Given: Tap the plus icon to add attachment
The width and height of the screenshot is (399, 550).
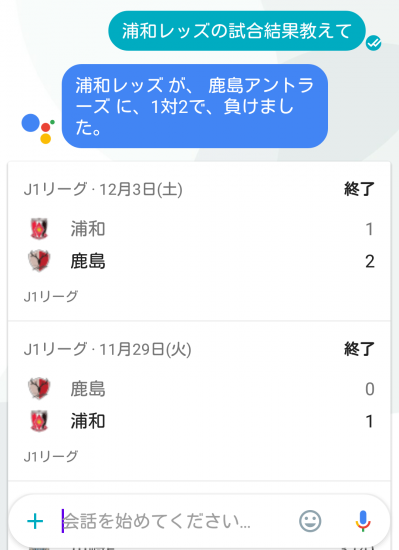Looking at the screenshot, I should pos(35,521).
